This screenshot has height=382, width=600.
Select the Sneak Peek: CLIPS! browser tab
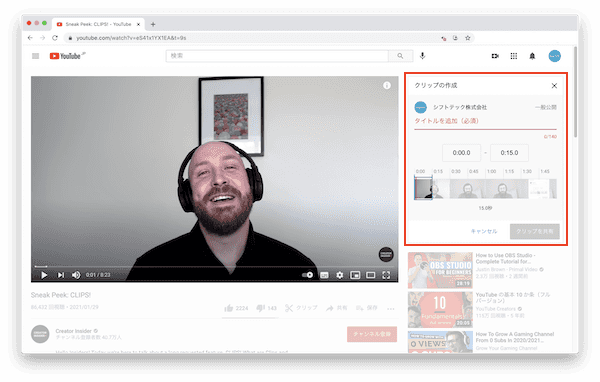[x=98, y=24]
